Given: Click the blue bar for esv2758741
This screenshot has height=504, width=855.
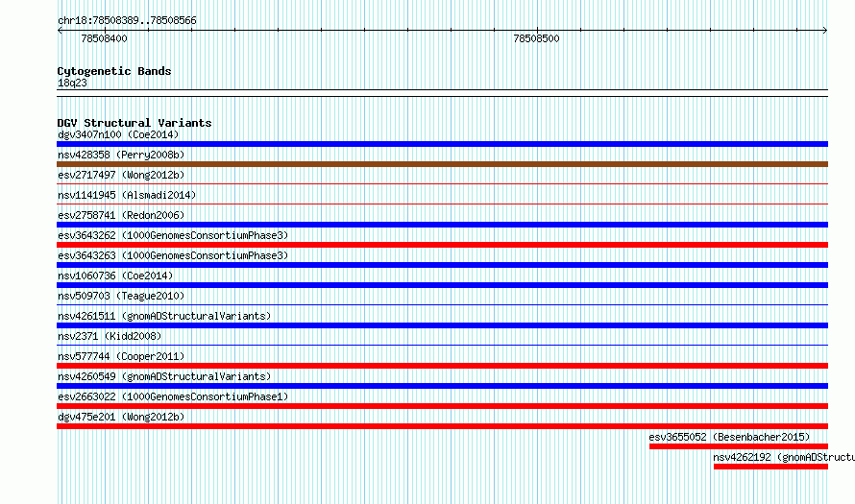Looking at the screenshot, I should coord(442,225).
